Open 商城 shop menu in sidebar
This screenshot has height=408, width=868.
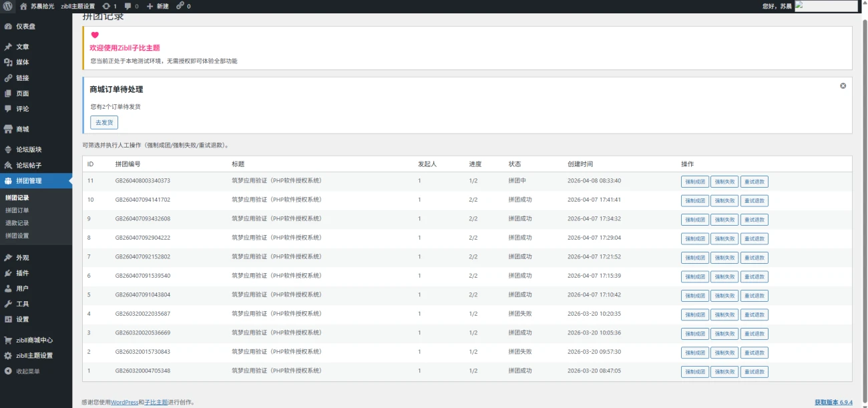(22, 129)
